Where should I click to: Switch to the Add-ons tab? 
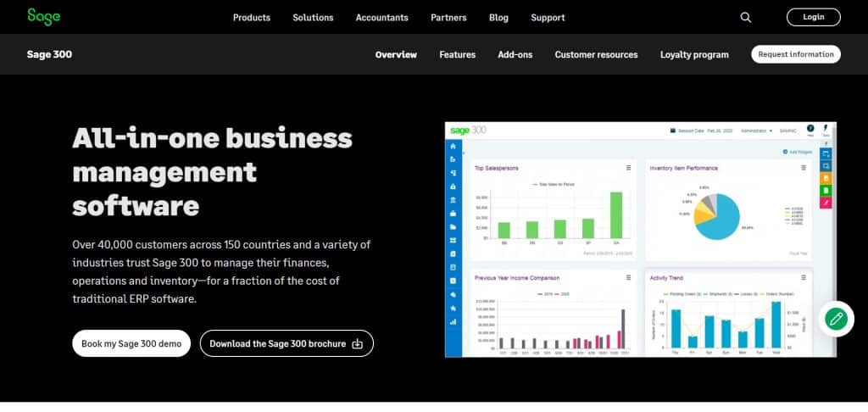tap(515, 55)
